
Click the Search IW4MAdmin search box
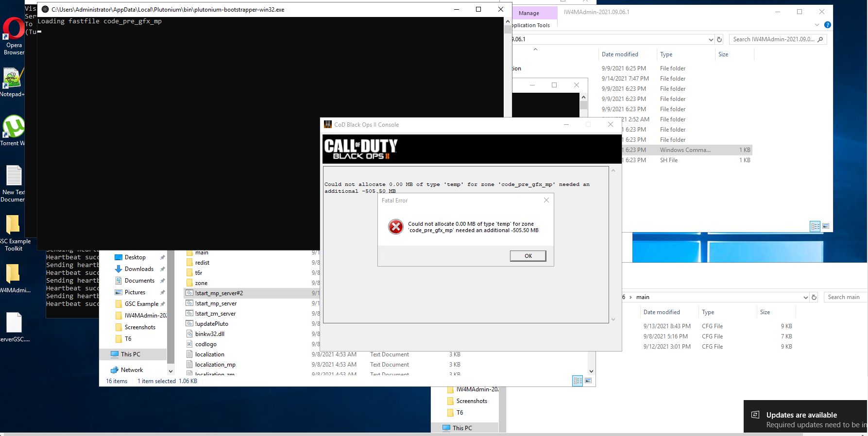tap(773, 39)
